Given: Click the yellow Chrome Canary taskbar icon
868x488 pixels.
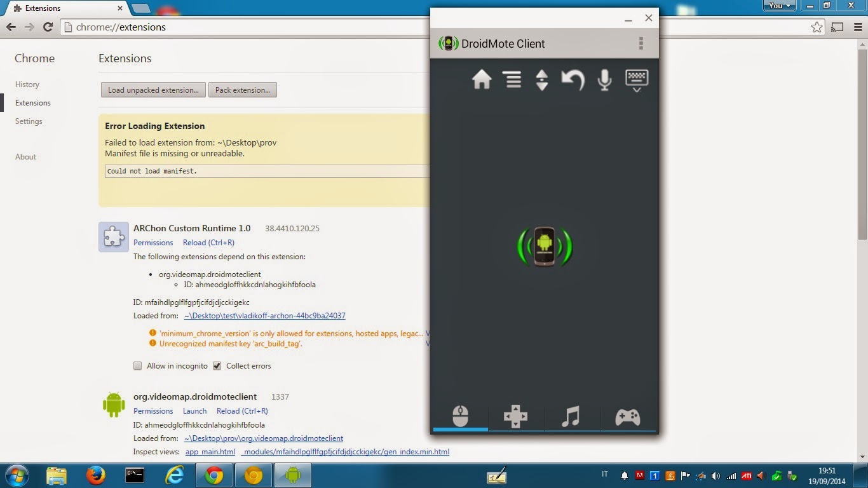Looking at the screenshot, I should pyautogui.click(x=254, y=475).
